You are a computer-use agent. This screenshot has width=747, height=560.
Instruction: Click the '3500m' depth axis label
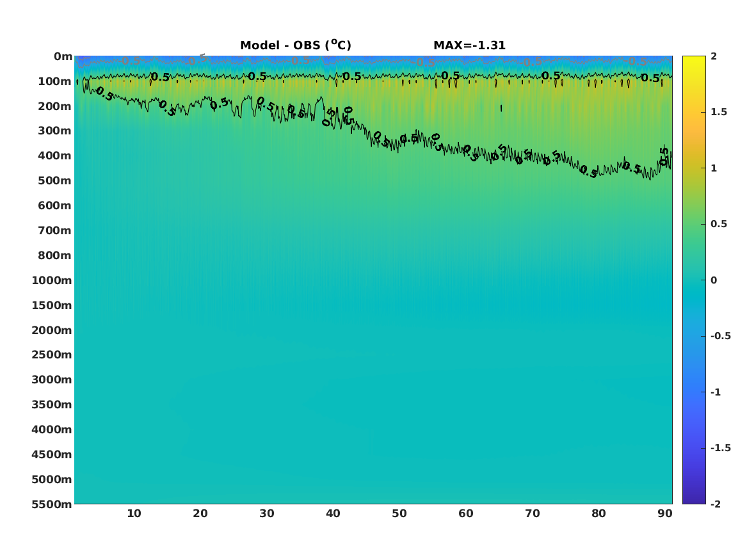tap(52, 404)
